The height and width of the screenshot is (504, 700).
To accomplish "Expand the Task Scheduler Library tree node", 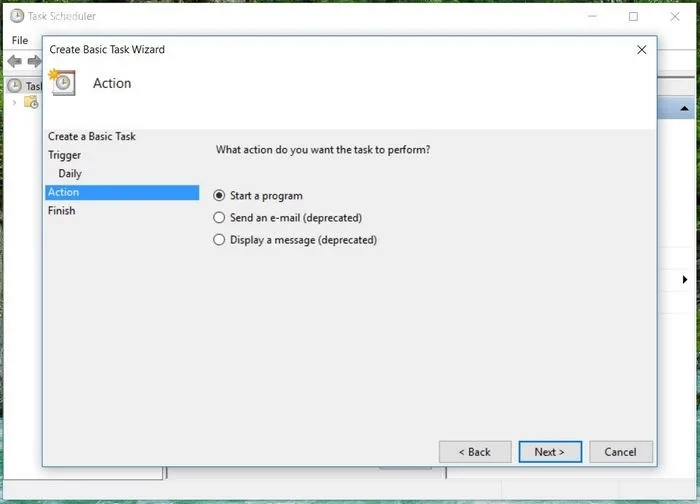I will pos(14,102).
